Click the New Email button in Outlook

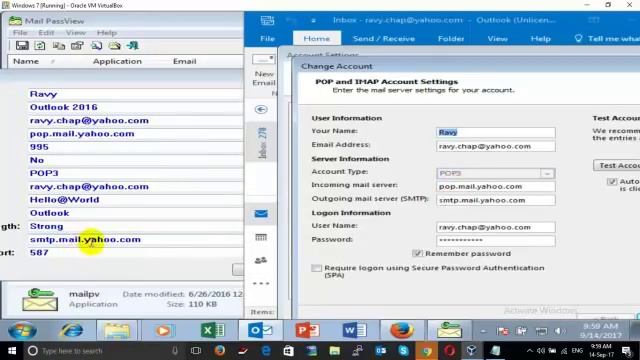(263, 71)
